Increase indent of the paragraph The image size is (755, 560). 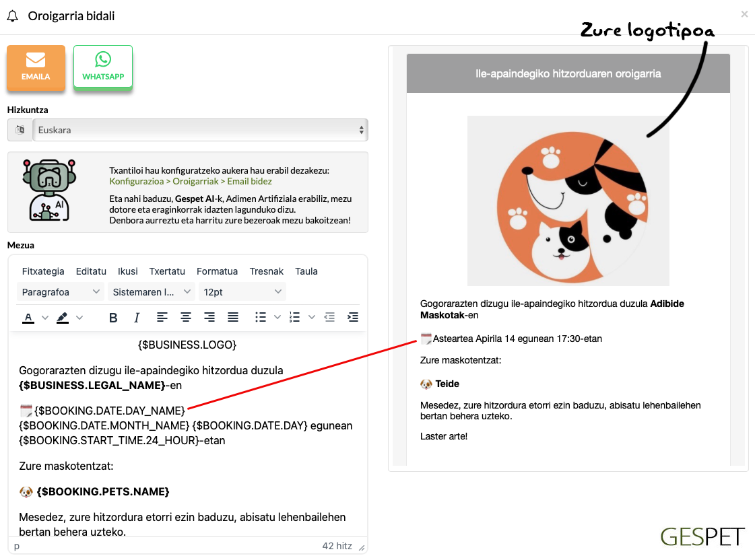click(x=352, y=317)
